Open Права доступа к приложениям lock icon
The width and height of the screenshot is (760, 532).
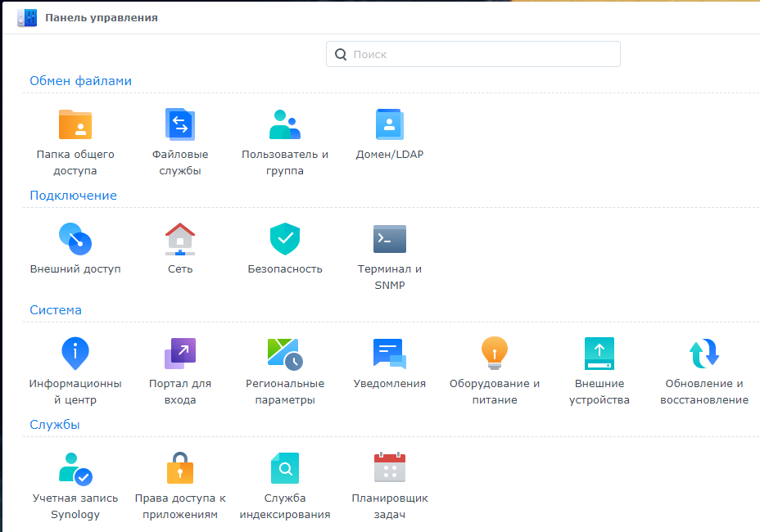coord(180,468)
